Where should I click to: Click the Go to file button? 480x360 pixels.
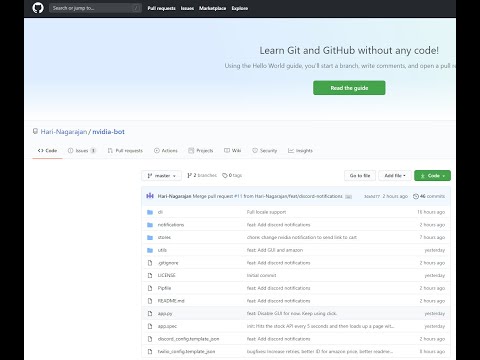[x=360, y=175]
